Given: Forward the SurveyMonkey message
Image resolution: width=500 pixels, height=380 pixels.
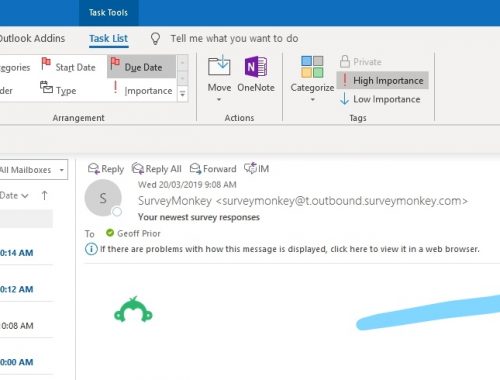Looking at the screenshot, I should coord(213,169).
